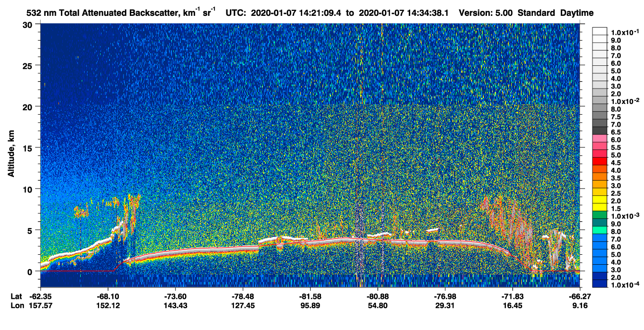Click the colorbar label '7.5'
Screen dimensions: 644x330
617,117
